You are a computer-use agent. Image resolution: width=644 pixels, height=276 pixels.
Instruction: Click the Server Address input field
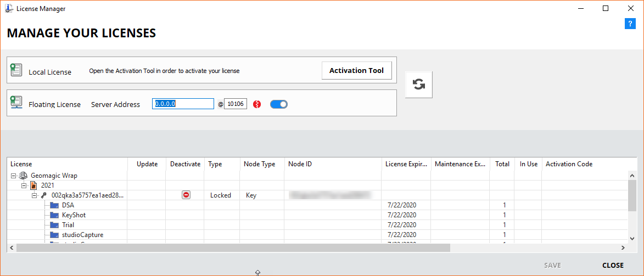183,104
